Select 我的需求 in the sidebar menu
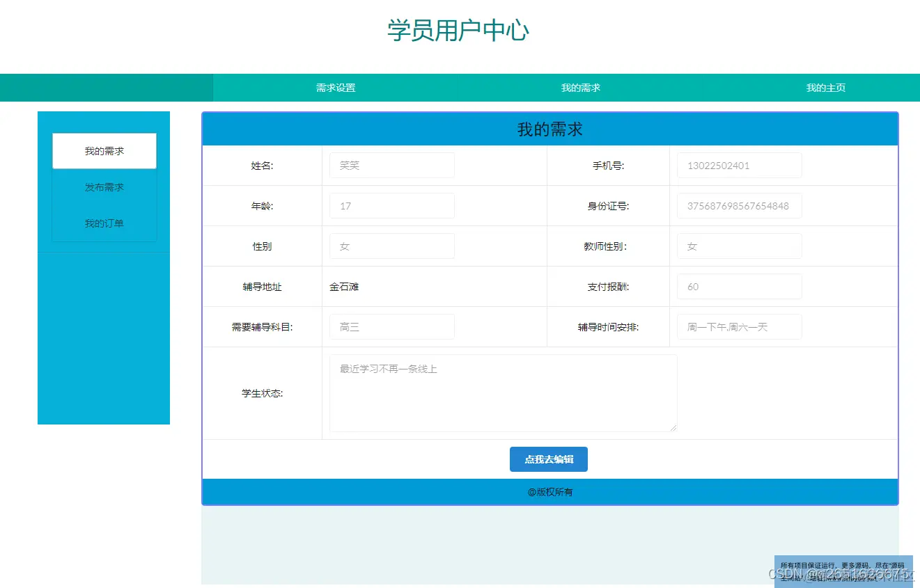The width and height of the screenshot is (920, 588). click(104, 150)
